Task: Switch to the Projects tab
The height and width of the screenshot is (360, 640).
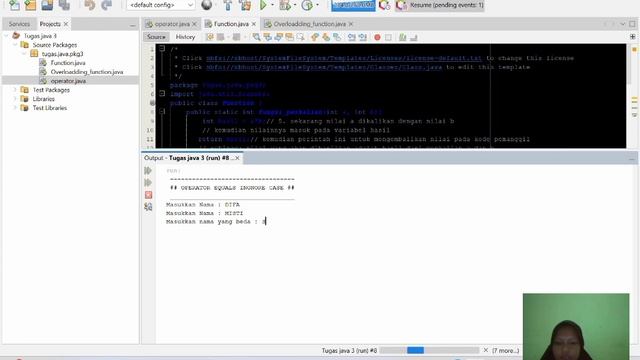Action: point(50,24)
